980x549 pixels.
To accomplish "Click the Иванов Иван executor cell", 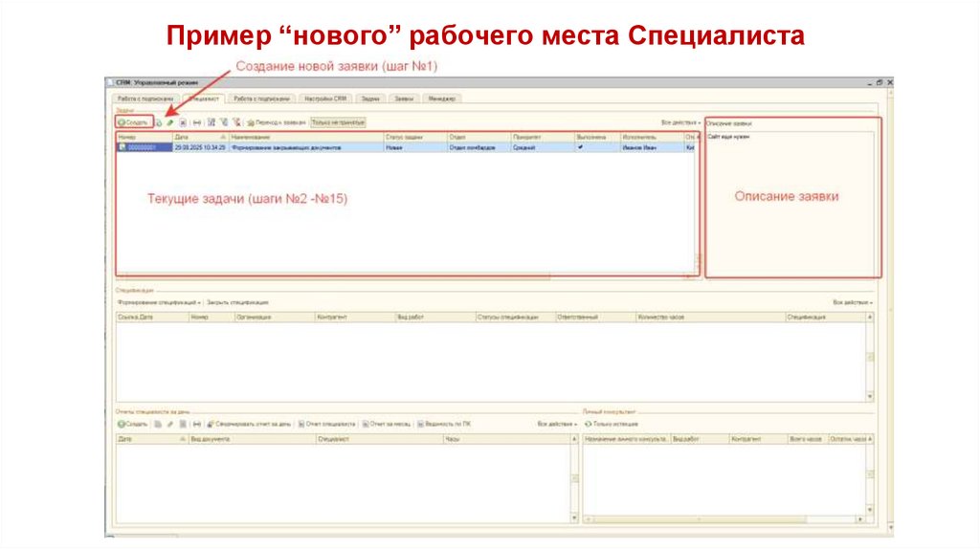I will coord(652,148).
